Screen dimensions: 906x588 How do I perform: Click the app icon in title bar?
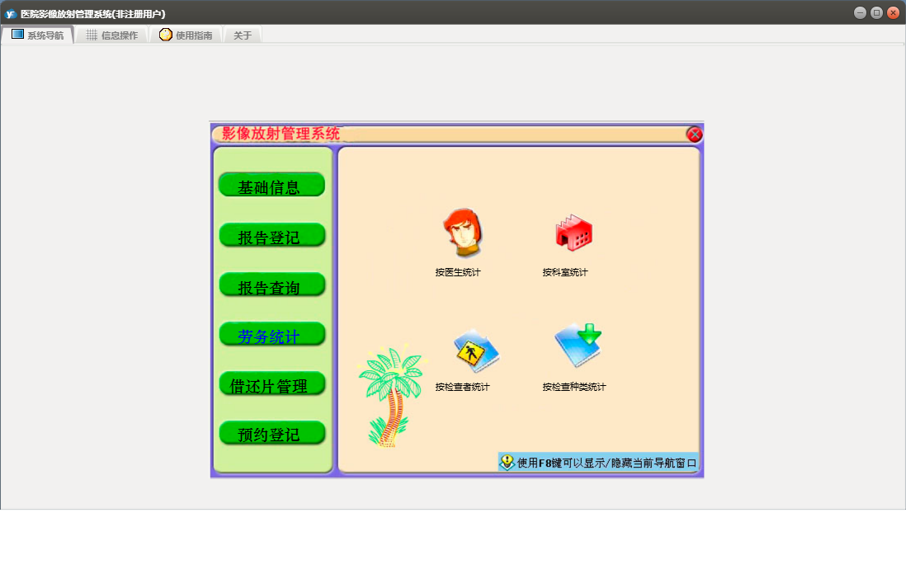point(11,13)
